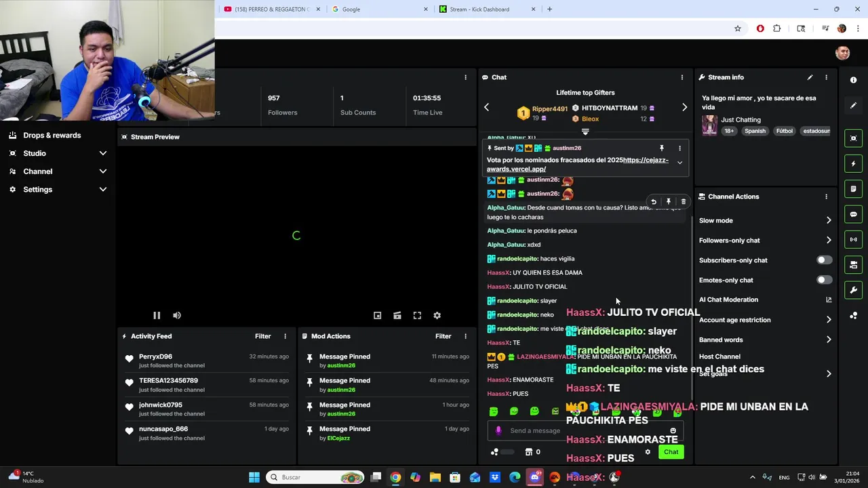Image resolution: width=868 pixels, height=488 pixels.
Task: Toggle Subscribers-only chat
Action: 824,260
